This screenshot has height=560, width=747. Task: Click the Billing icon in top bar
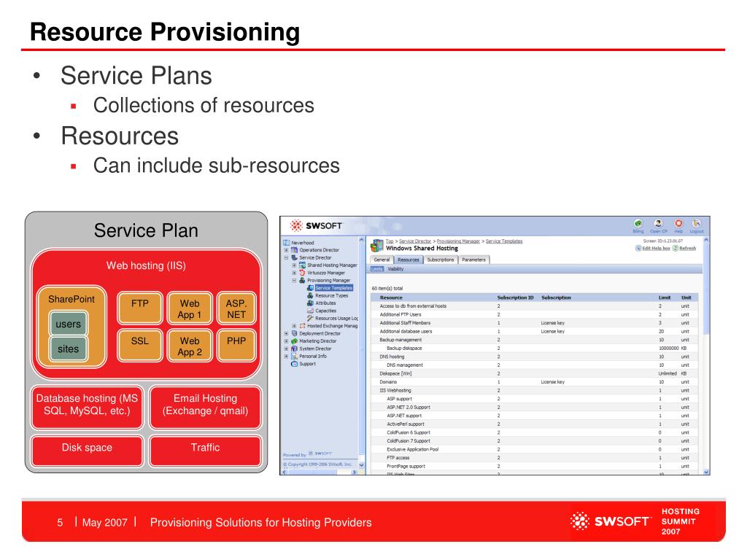tap(638, 223)
